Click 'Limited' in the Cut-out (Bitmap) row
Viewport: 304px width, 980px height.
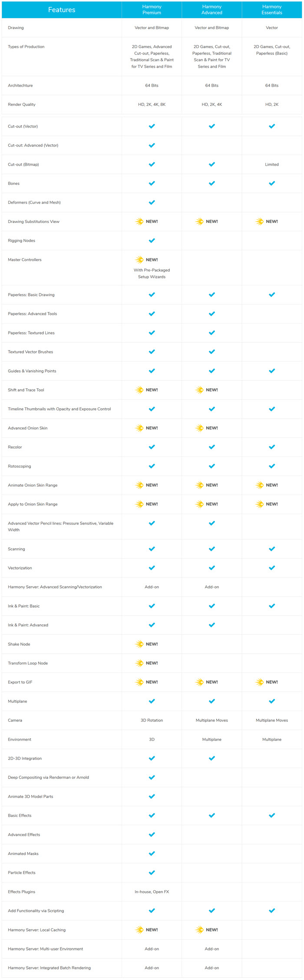(x=272, y=164)
